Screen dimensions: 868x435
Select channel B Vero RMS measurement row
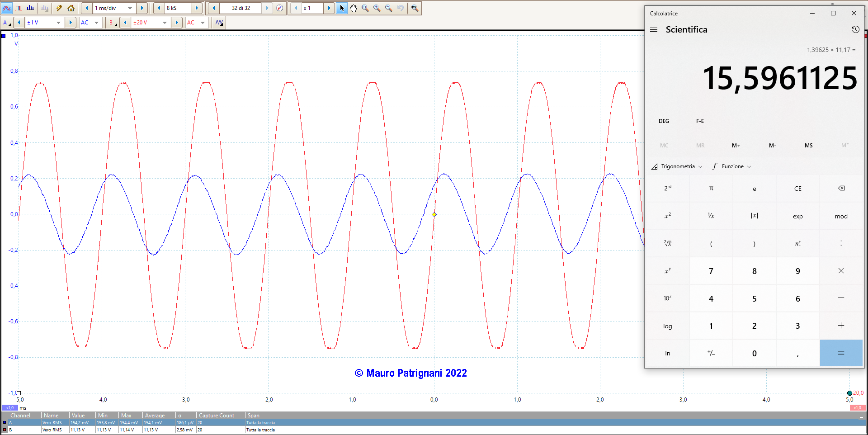434,430
